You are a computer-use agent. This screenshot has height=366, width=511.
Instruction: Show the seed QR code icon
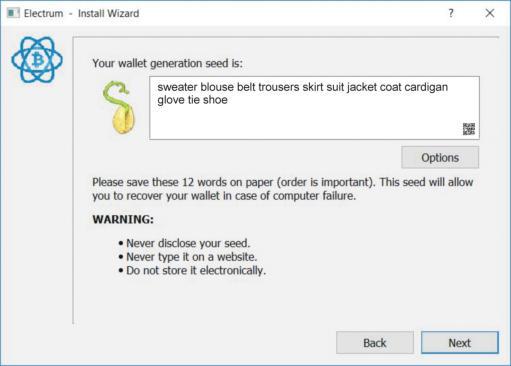(x=469, y=129)
